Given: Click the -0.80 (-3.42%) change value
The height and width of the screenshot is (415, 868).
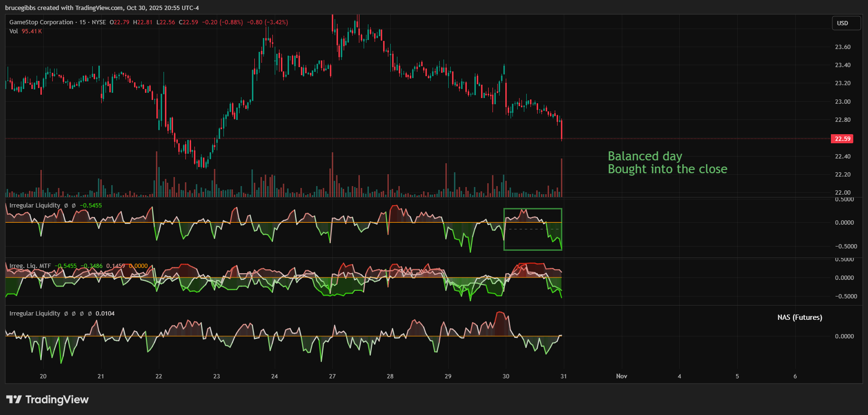Looking at the screenshot, I should [x=267, y=22].
